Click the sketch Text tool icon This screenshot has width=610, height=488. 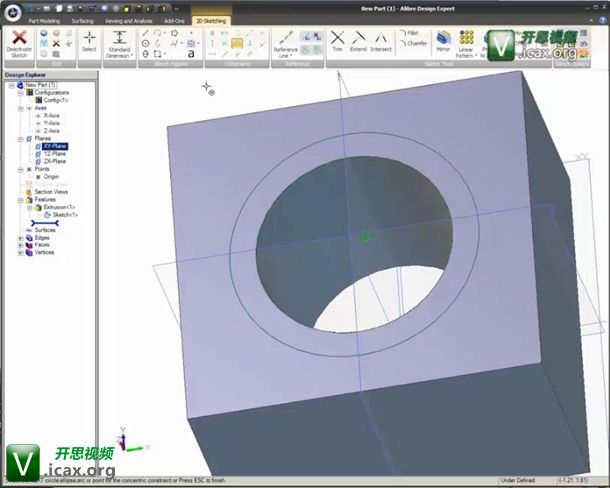(190, 54)
